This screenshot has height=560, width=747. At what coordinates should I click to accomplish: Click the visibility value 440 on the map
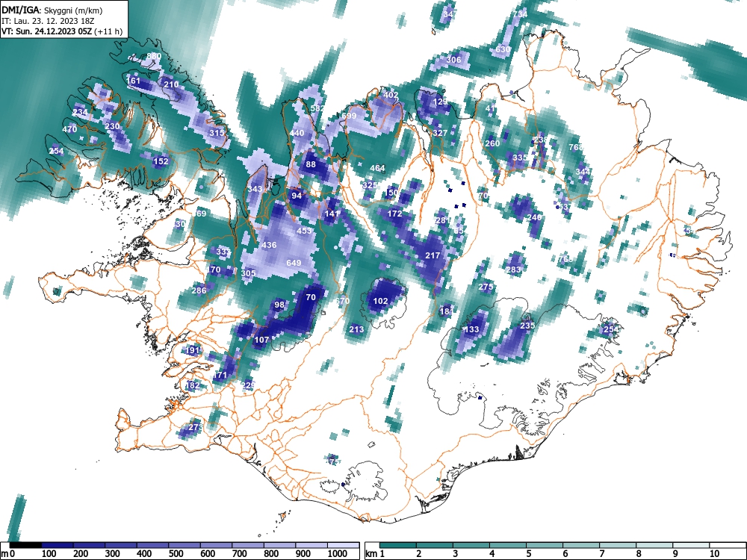(297, 133)
